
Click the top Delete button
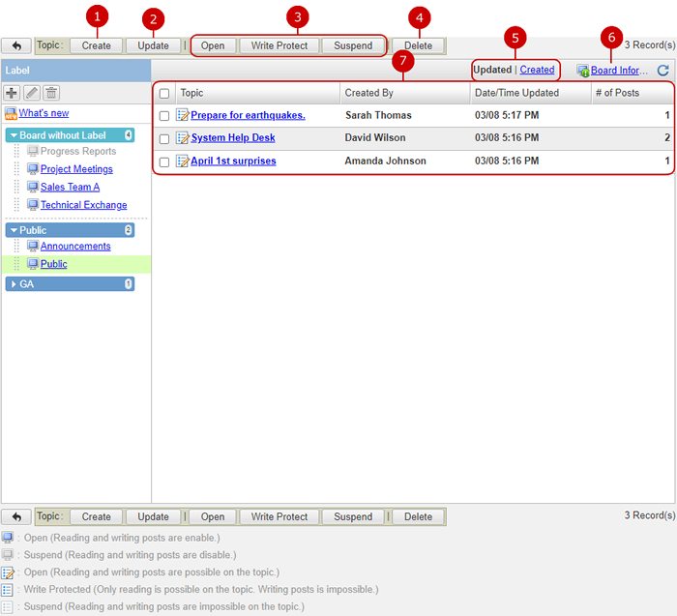419,45
